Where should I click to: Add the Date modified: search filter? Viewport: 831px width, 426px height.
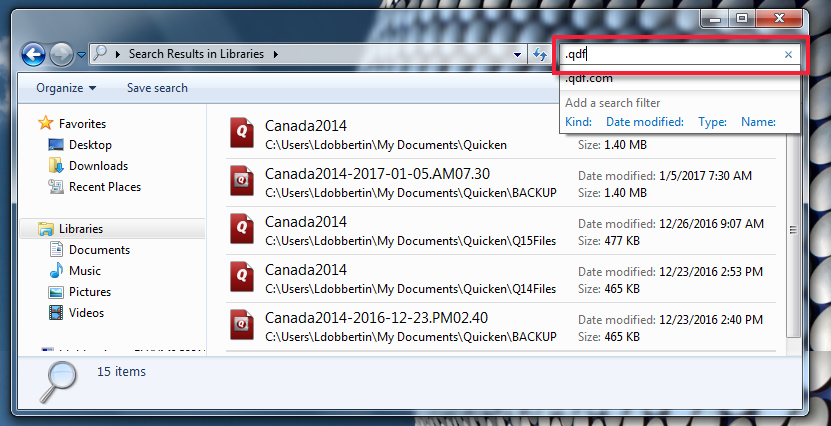(644, 122)
